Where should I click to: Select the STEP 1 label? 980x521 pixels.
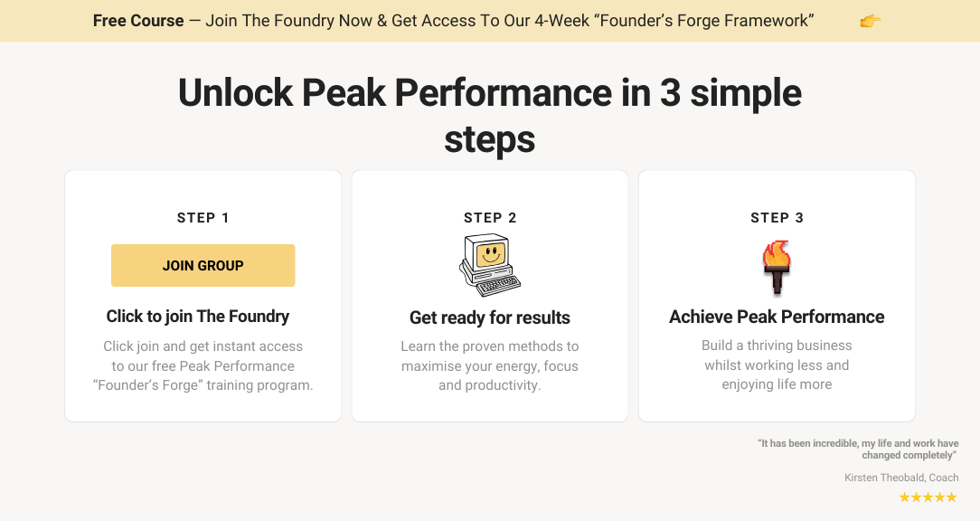click(x=203, y=218)
